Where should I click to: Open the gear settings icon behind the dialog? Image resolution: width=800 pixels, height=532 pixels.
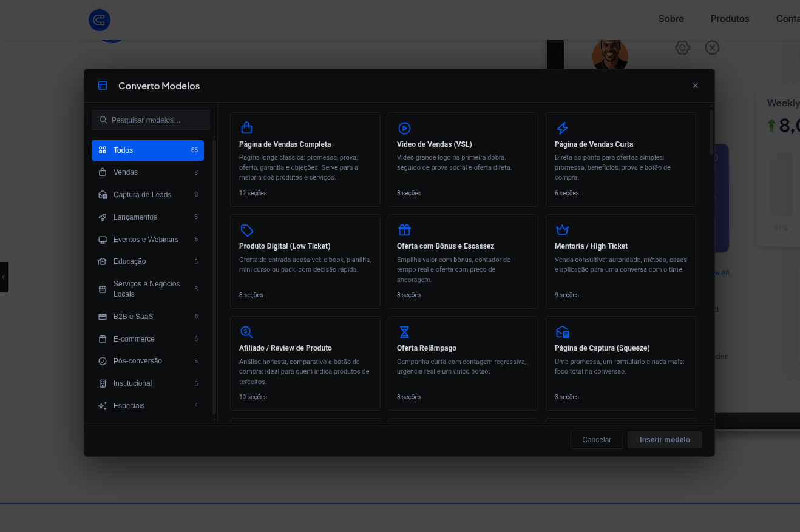pyautogui.click(x=682, y=47)
